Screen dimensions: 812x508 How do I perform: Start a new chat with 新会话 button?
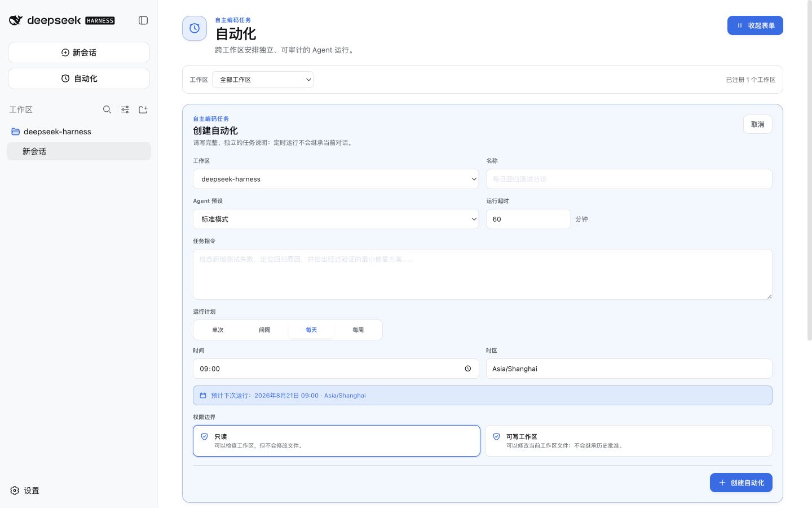[x=79, y=52]
